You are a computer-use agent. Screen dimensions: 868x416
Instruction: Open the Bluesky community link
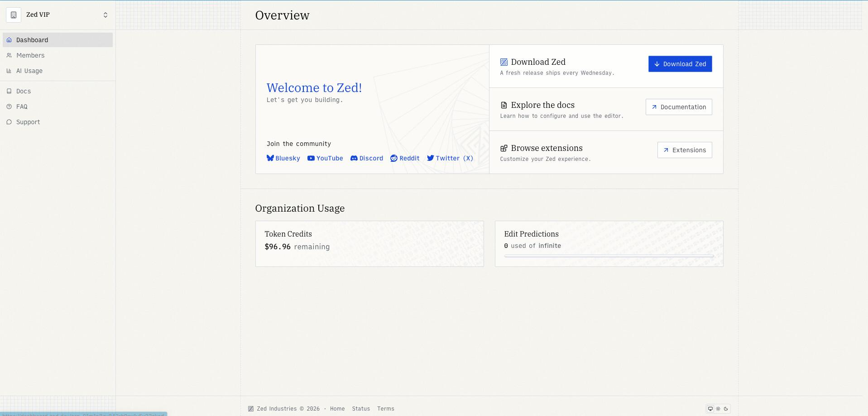click(x=283, y=158)
